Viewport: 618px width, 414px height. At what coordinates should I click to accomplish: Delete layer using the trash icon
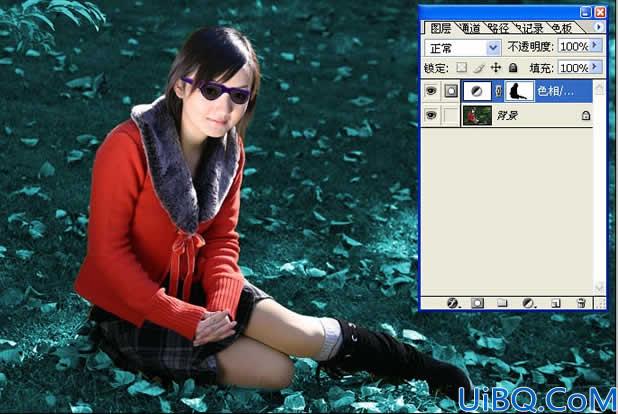tap(581, 303)
